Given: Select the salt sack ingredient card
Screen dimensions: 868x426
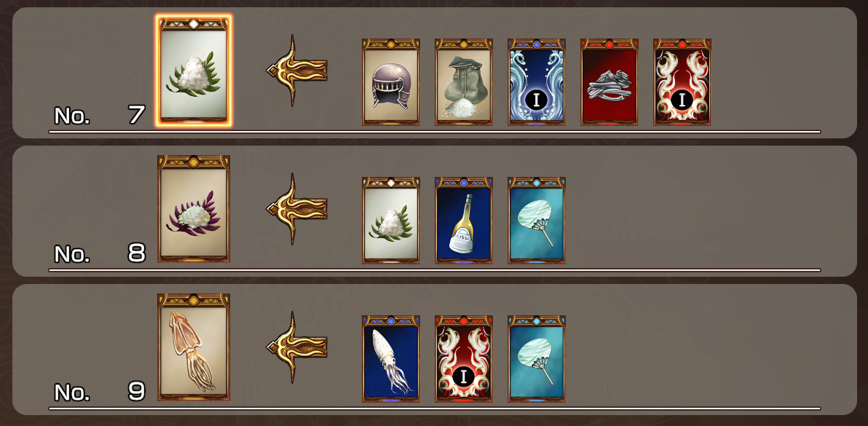Looking at the screenshot, I should tap(464, 82).
